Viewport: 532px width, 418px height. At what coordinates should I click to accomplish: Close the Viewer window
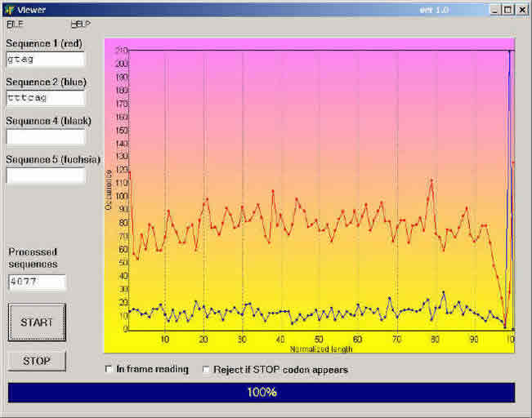[x=521, y=10]
